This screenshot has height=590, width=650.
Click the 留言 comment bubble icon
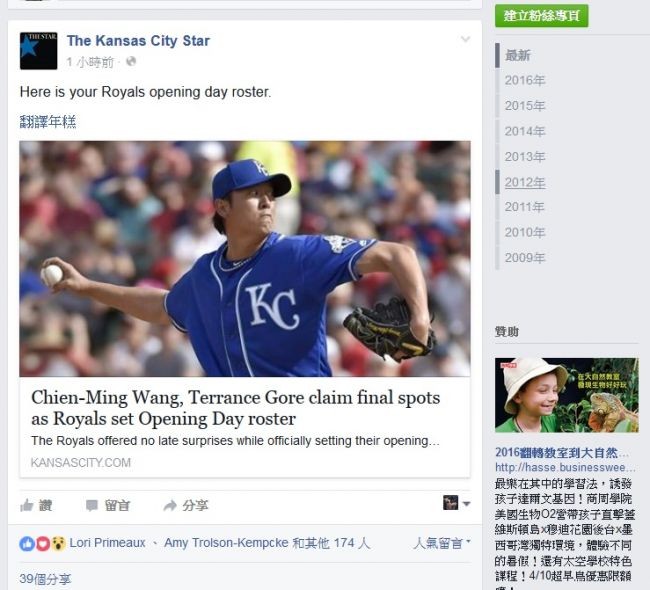(92, 505)
